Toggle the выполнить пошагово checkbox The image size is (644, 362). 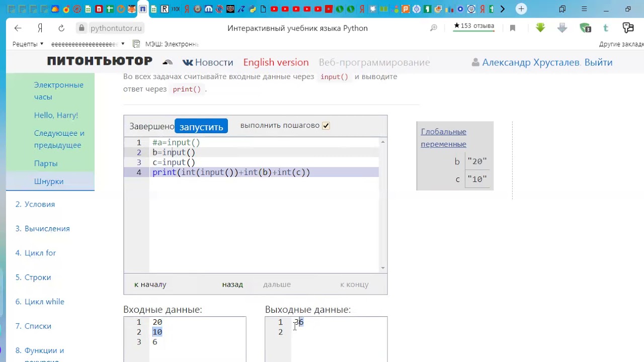click(x=326, y=126)
